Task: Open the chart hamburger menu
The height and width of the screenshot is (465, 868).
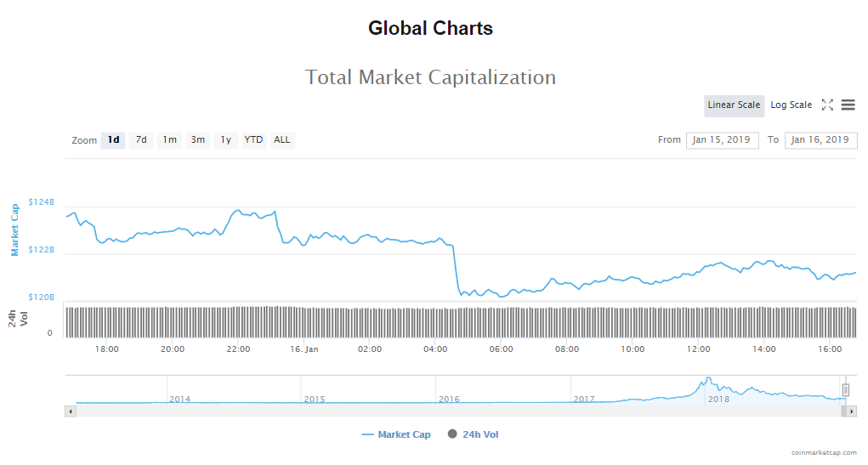Action: [848, 105]
